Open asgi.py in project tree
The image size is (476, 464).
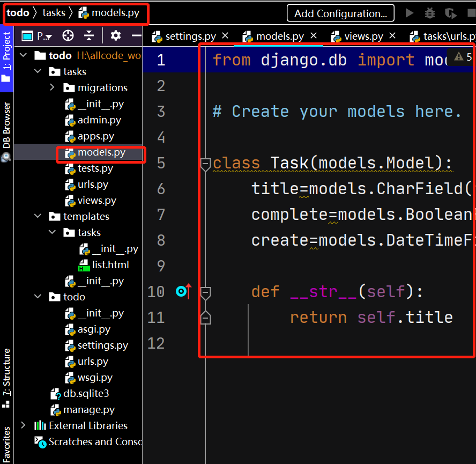(x=88, y=329)
